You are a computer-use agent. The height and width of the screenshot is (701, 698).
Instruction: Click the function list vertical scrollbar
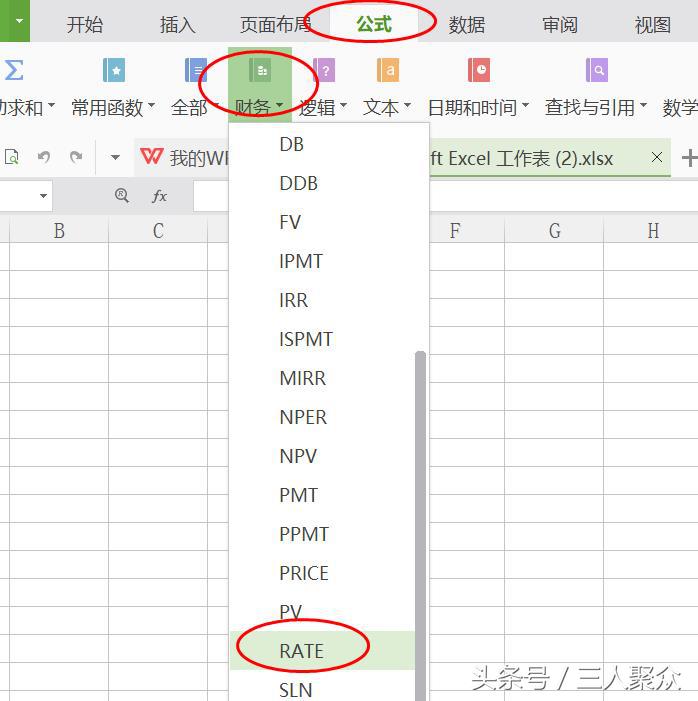click(420, 525)
